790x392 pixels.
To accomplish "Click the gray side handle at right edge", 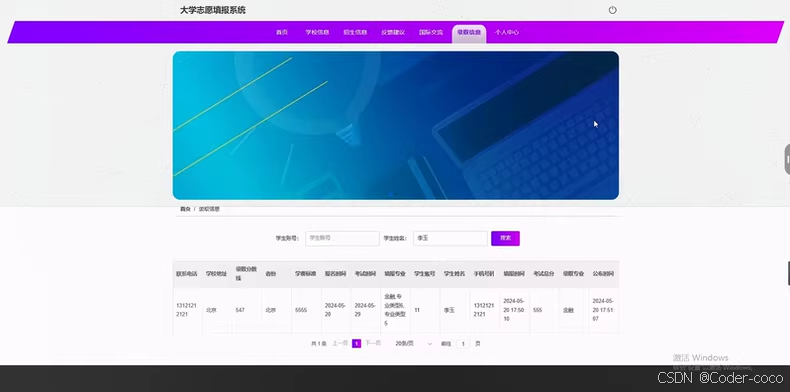I will [787, 160].
